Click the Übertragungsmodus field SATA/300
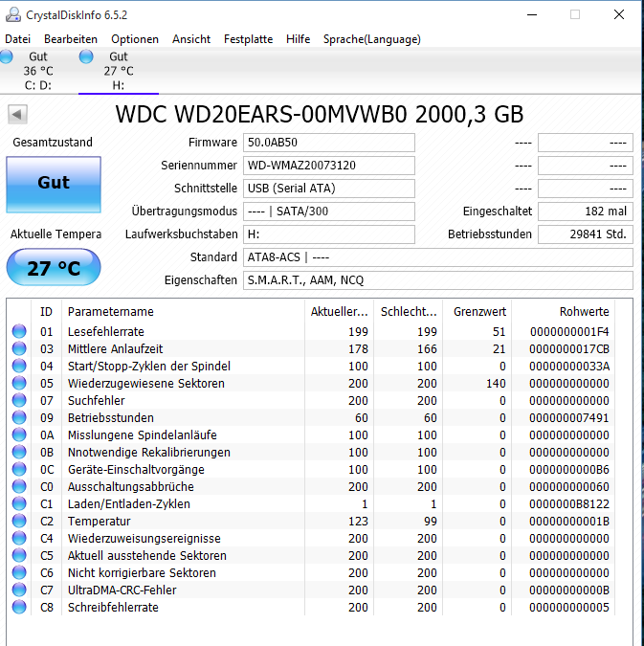The height and width of the screenshot is (646, 644). tap(329, 212)
